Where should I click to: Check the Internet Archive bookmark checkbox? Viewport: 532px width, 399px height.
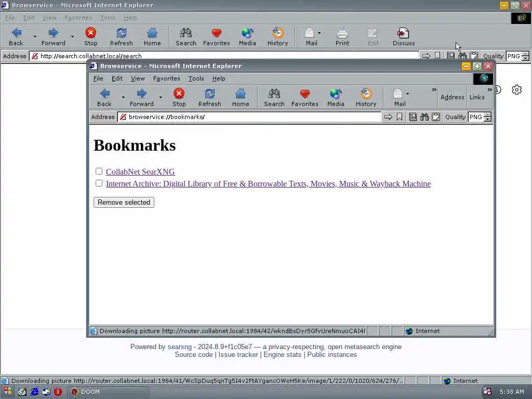click(99, 183)
